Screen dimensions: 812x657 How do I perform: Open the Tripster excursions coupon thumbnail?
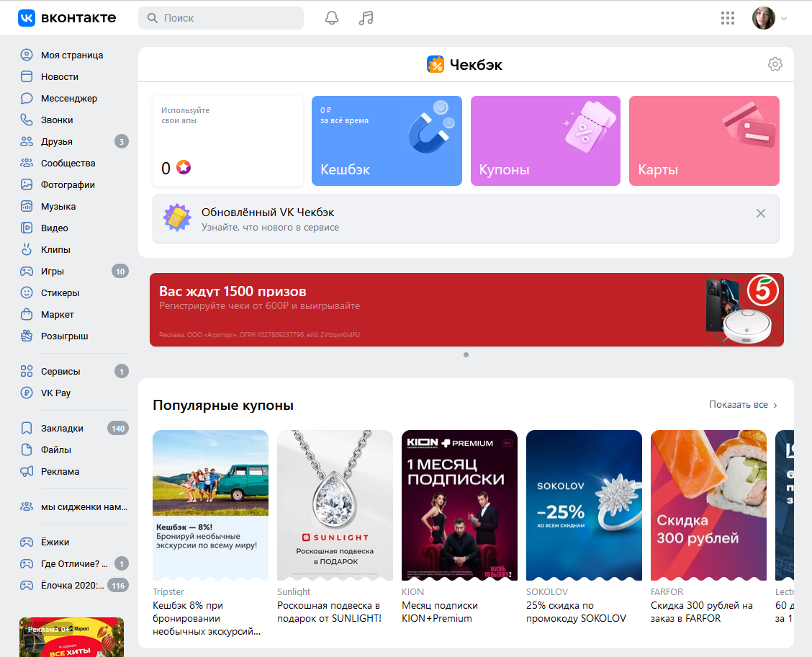[x=211, y=505]
